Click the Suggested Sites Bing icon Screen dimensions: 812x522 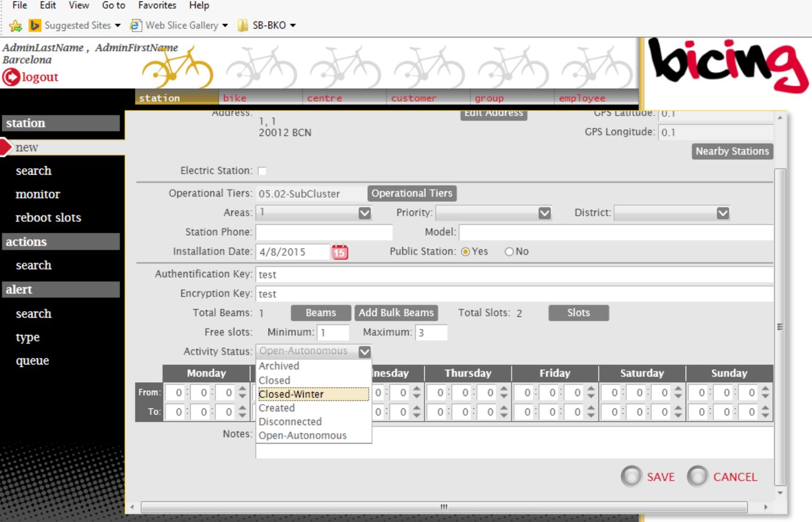(35, 25)
